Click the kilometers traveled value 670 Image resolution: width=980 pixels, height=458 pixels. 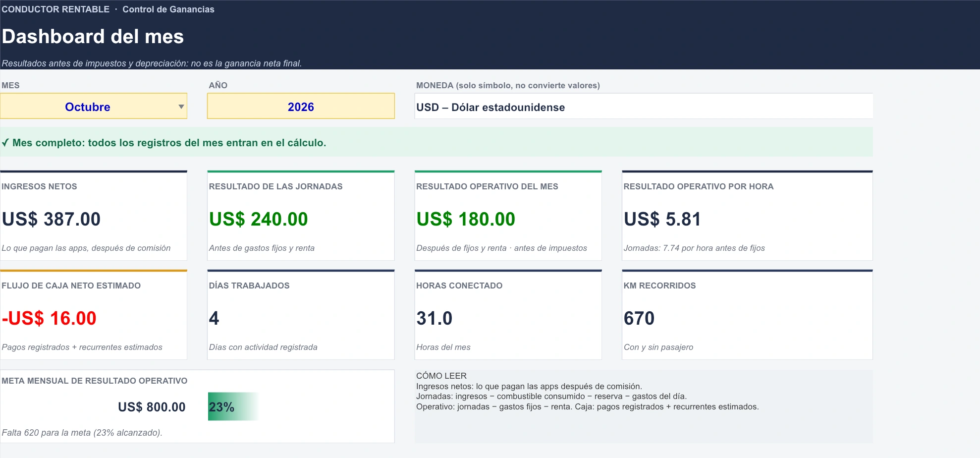point(639,318)
